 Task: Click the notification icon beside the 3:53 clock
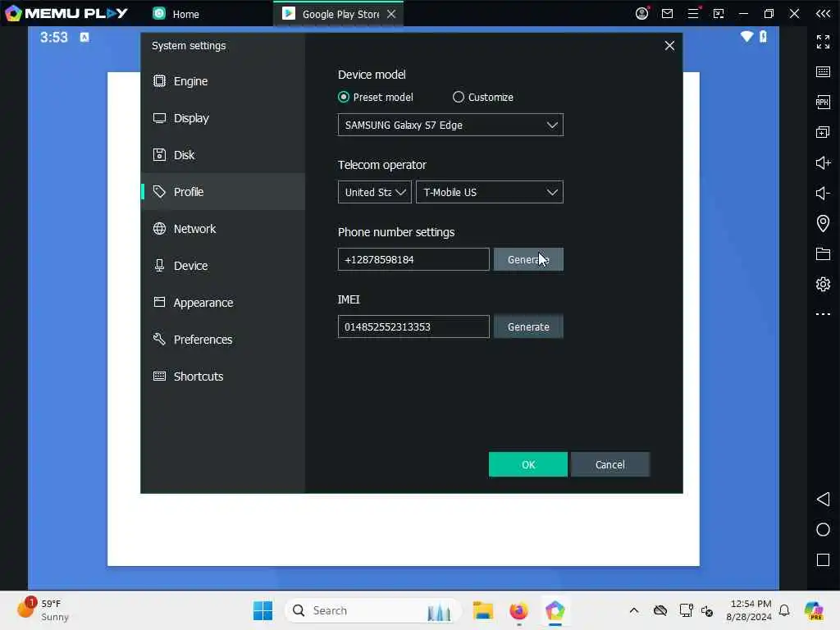(84, 37)
